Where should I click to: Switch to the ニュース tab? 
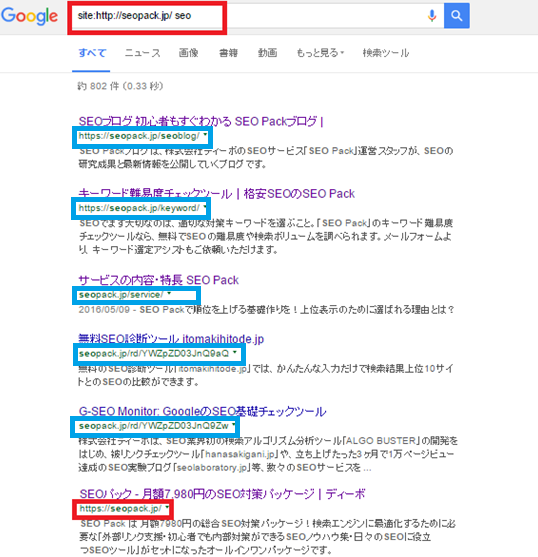point(143,53)
